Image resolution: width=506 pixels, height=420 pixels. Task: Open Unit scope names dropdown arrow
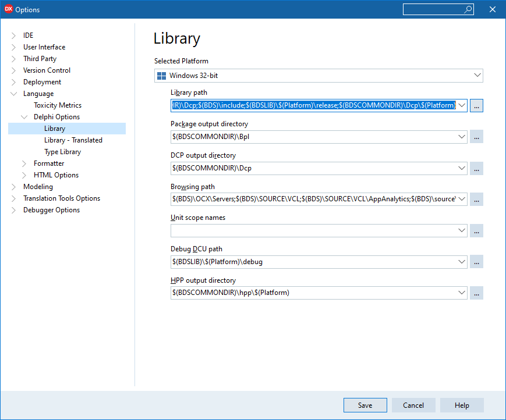462,230
